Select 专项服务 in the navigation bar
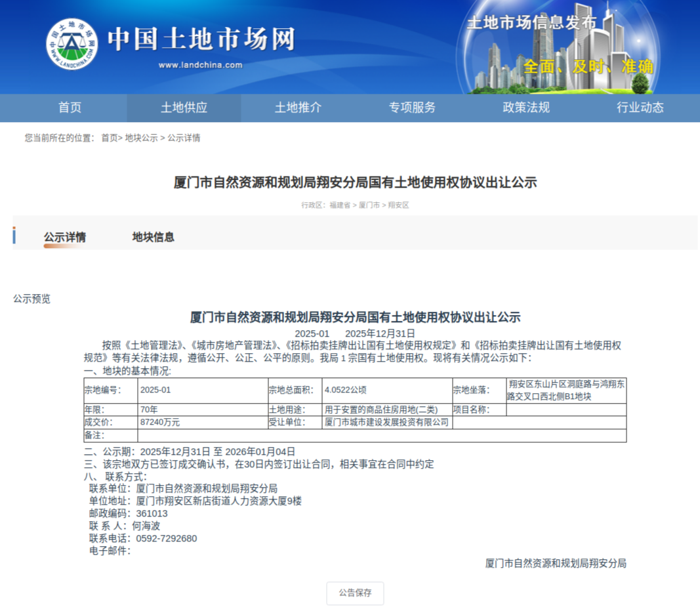The image size is (700, 615). coord(412,108)
